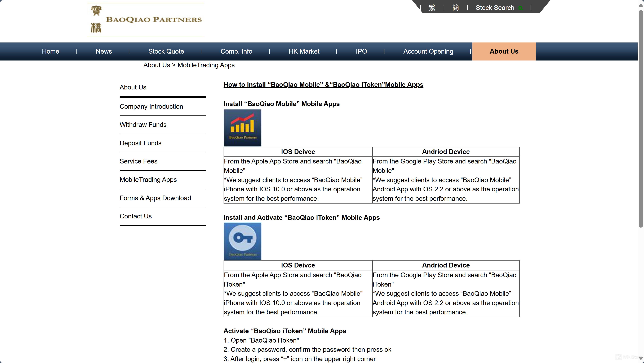Image resolution: width=644 pixels, height=363 pixels.
Task: Click the BaoQiao Mobile app icon
Action: (242, 128)
